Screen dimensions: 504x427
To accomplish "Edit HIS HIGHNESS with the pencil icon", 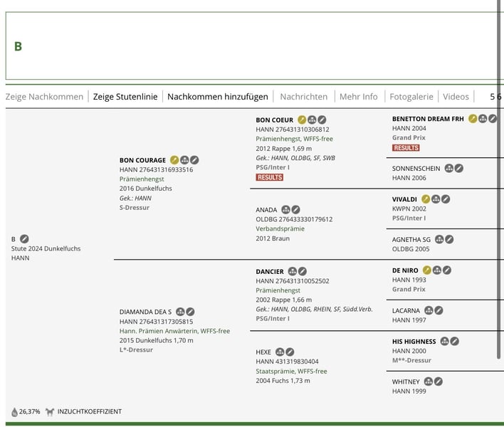I will (454, 341).
